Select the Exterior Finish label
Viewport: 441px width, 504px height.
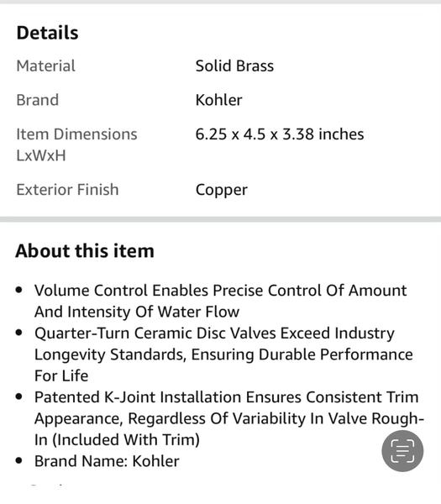(67, 190)
